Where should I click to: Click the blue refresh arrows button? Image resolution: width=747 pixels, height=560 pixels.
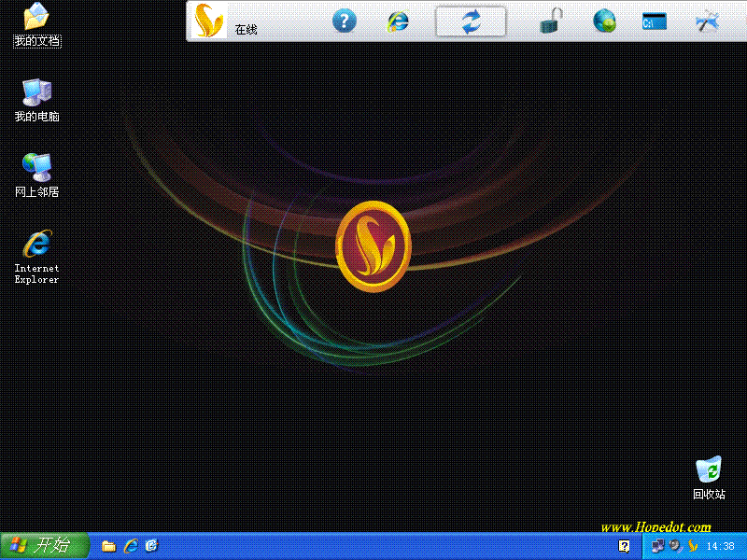pos(471,21)
